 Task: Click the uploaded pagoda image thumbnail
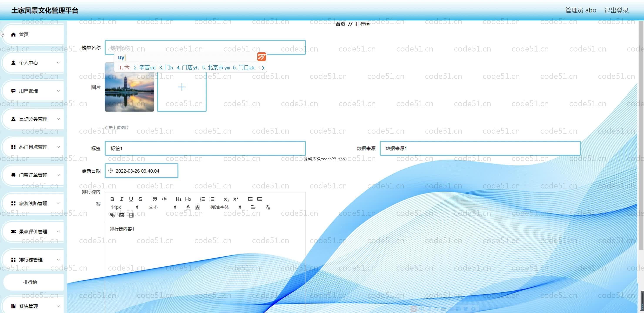129,87
